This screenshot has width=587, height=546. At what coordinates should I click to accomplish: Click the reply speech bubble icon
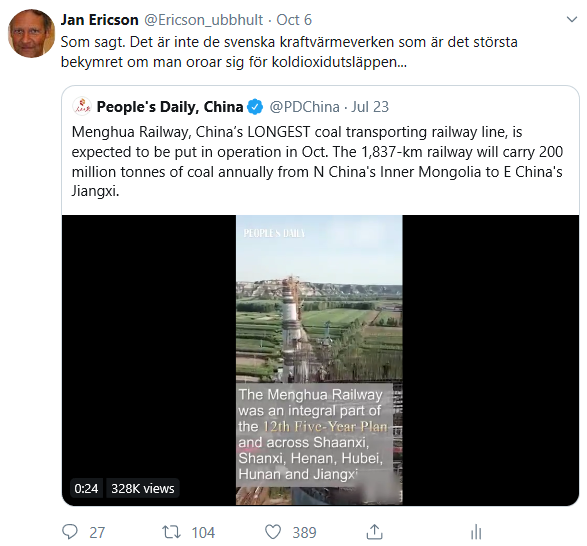[x=70, y=532]
